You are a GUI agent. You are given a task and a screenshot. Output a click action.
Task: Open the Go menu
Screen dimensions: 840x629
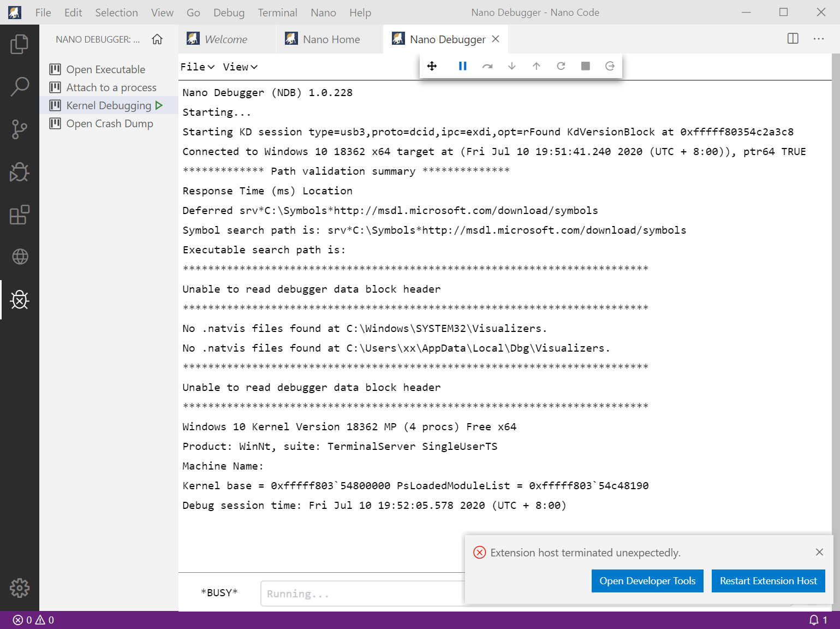click(193, 13)
